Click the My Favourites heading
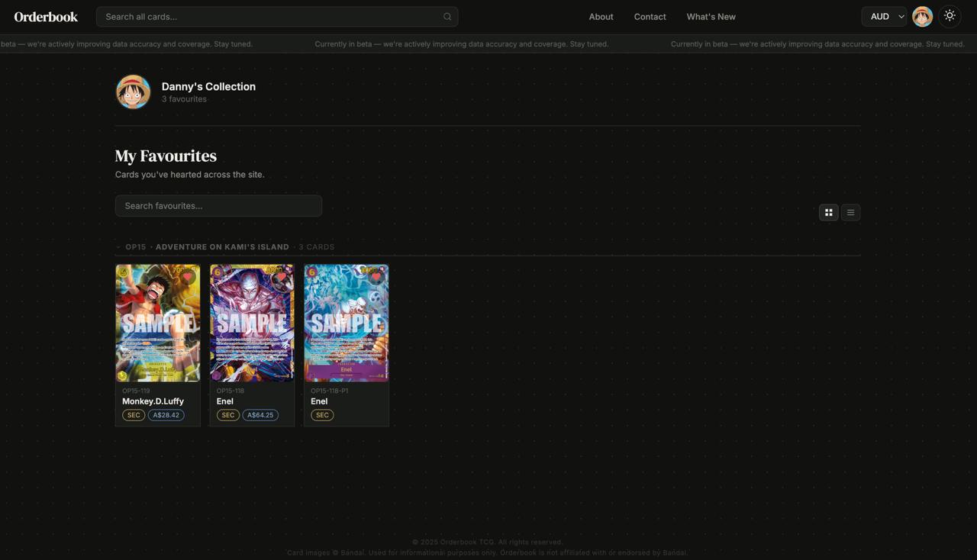Viewport: 977px width, 560px height. 166,156
